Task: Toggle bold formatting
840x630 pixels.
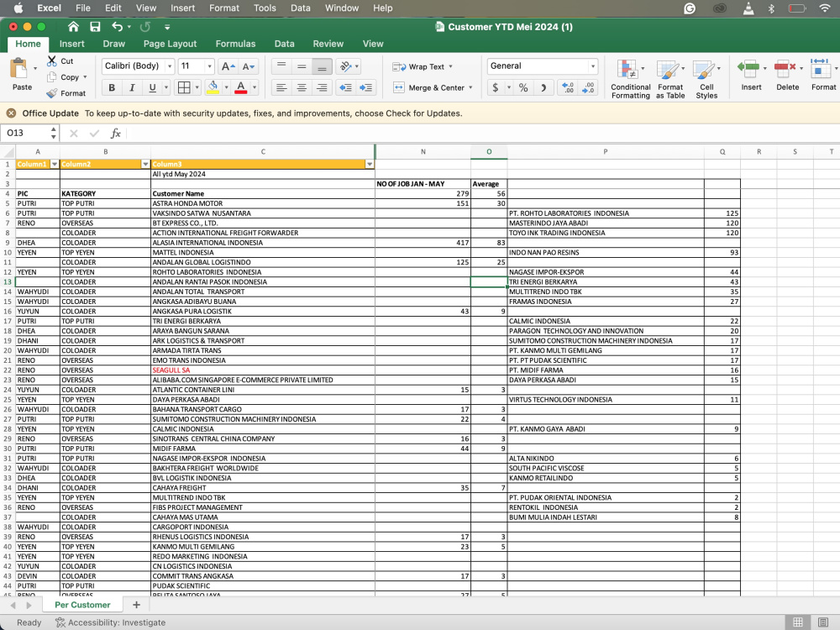Action: [x=112, y=87]
